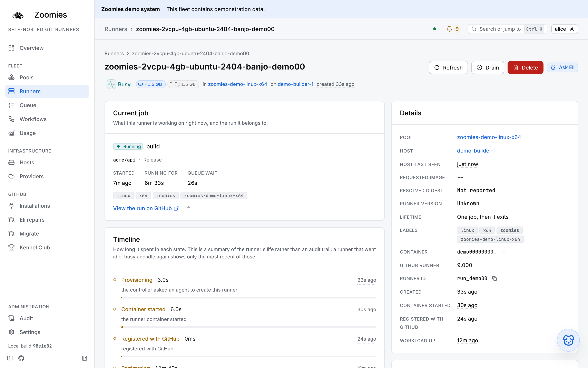
Task: Refresh the runner details
Action: point(448,67)
